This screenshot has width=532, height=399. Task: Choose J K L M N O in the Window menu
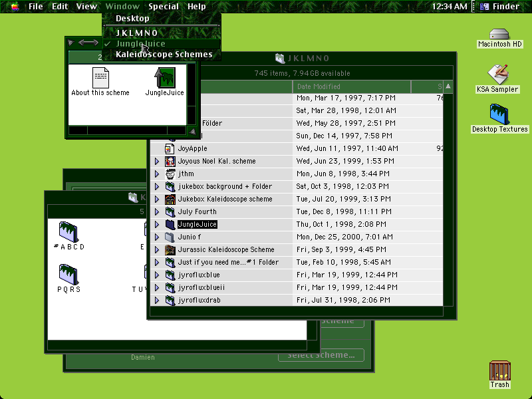tap(162, 33)
